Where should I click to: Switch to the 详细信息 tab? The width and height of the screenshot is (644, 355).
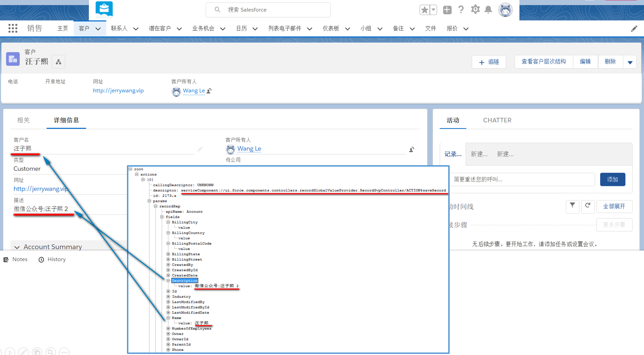click(x=66, y=120)
